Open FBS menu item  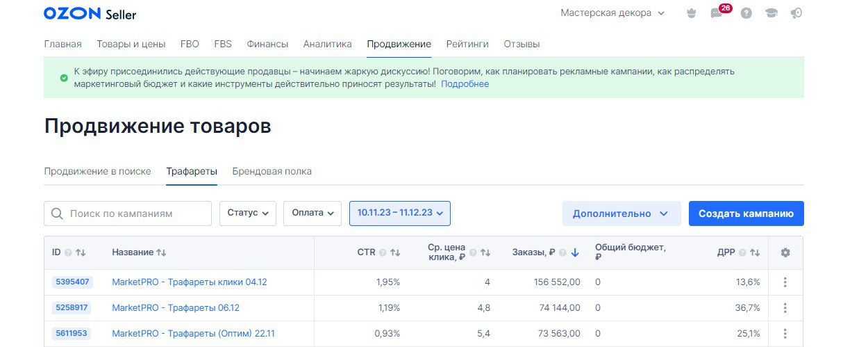223,44
